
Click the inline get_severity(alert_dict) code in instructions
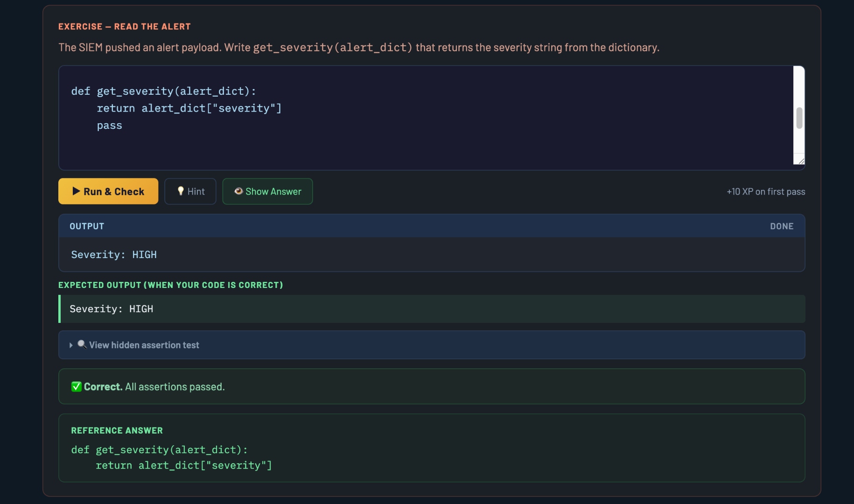tap(333, 48)
